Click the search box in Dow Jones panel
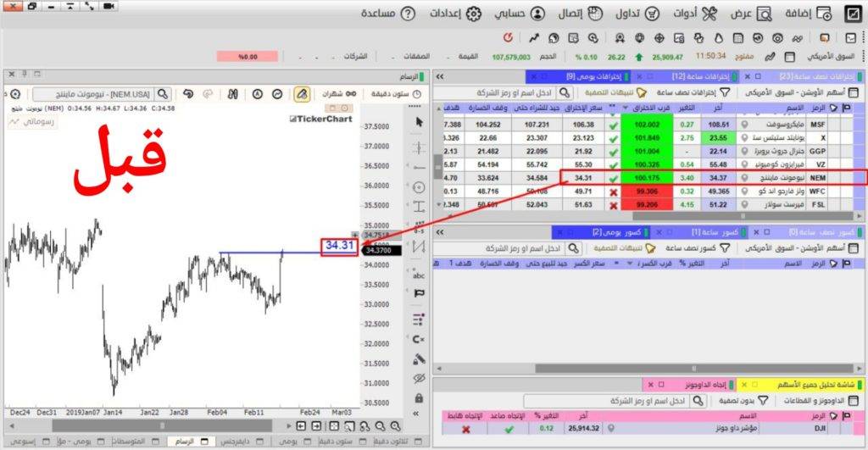868x450 pixels. point(608,400)
